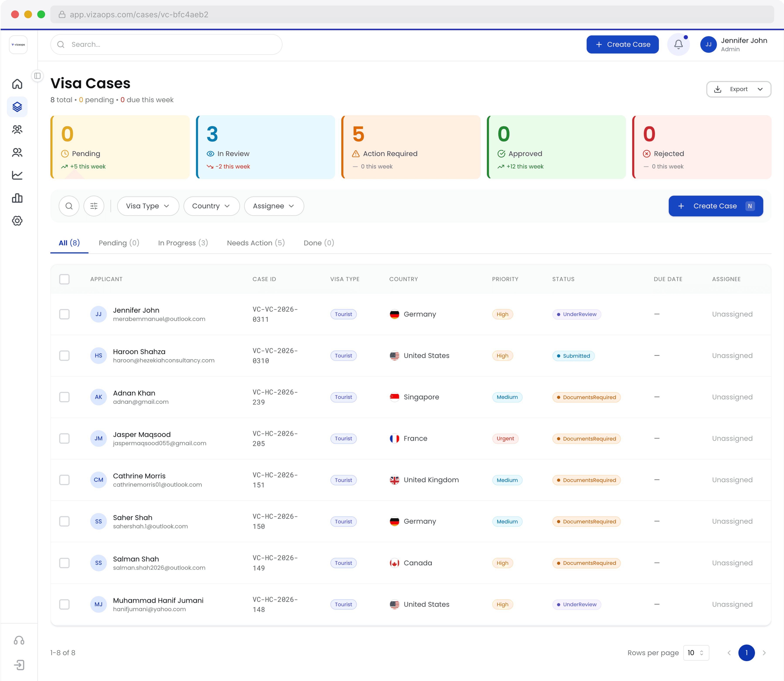Open advanced filter options icon near search
This screenshot has height=681, width=784.
(x=93, y=206)
